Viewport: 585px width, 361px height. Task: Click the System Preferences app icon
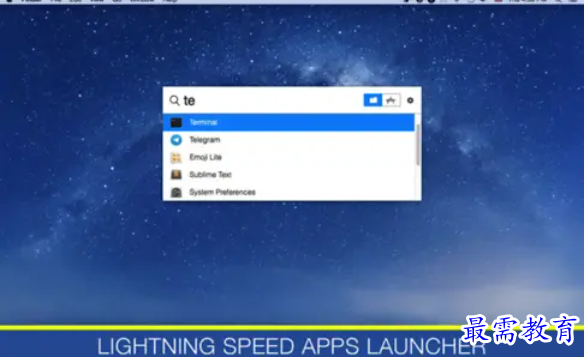(x=176, y=192)
